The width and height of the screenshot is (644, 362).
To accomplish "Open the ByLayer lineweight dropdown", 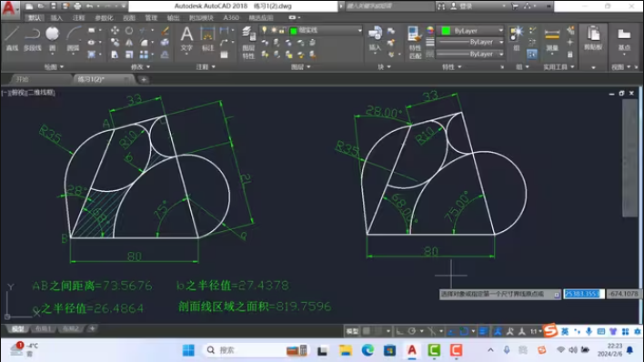I will 501,42.
